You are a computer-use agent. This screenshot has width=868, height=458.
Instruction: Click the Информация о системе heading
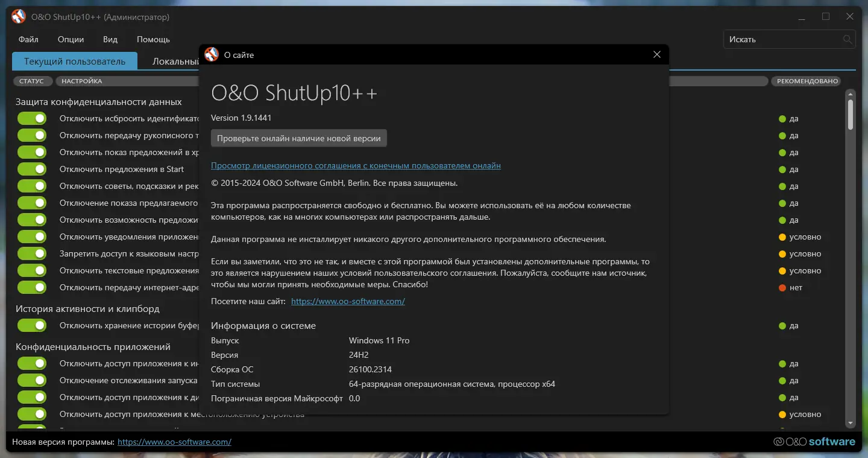tap(263, 325)
